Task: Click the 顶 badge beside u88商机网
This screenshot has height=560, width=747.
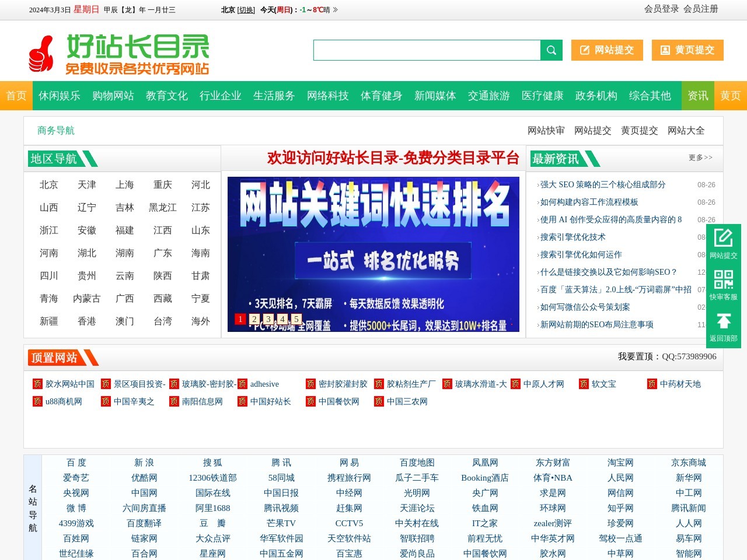Action: click(37, 401)
